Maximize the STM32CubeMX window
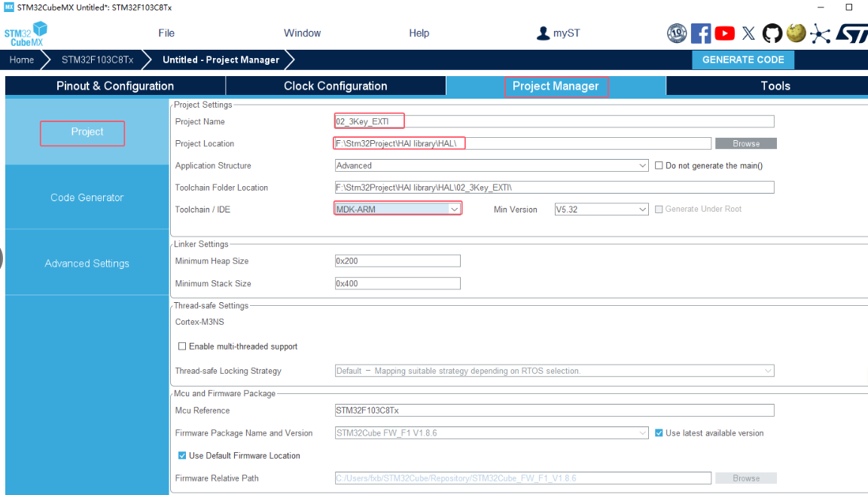The width and height of the screenshot is (868, 495). point(849,8)
